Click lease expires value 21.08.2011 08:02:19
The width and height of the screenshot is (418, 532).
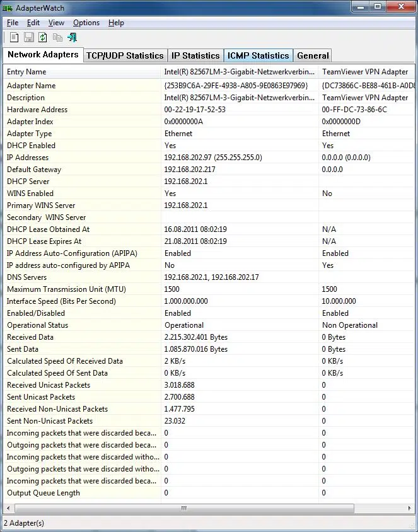click(195, 241)
